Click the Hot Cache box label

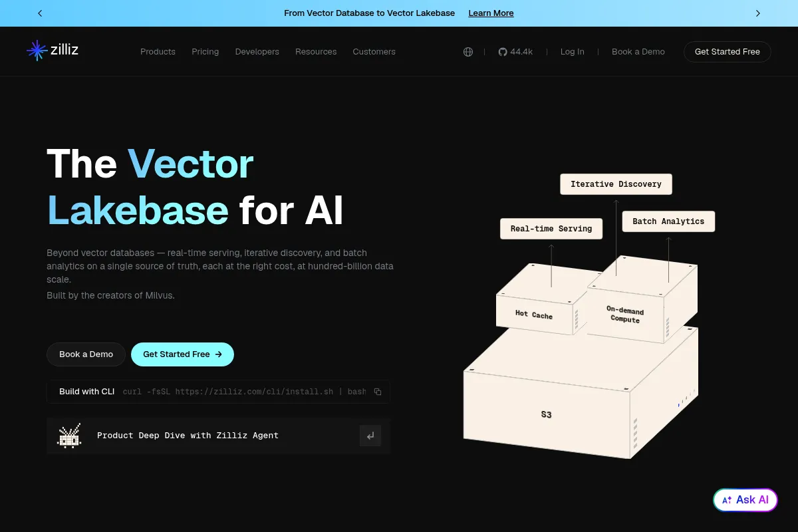[x=534, y=315]
